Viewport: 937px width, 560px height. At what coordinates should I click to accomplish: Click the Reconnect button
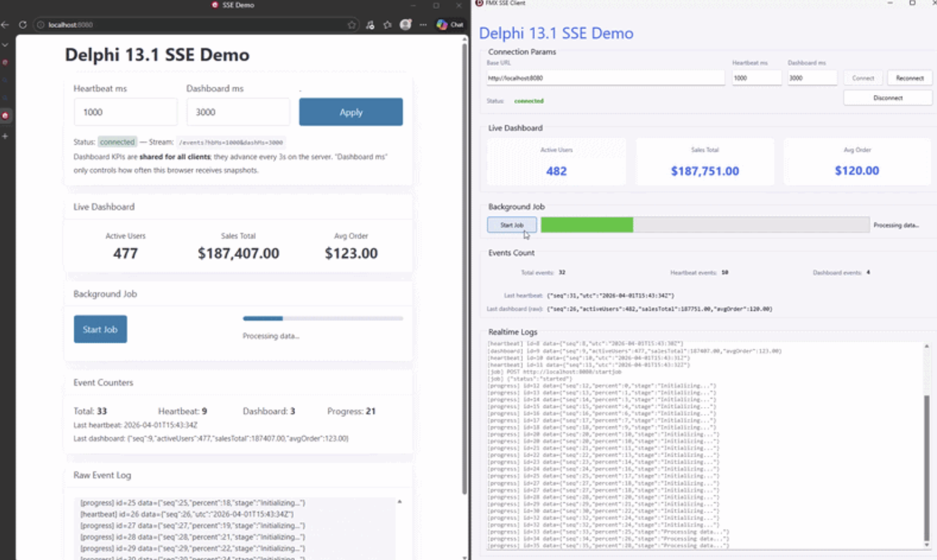tap(910, 78)
